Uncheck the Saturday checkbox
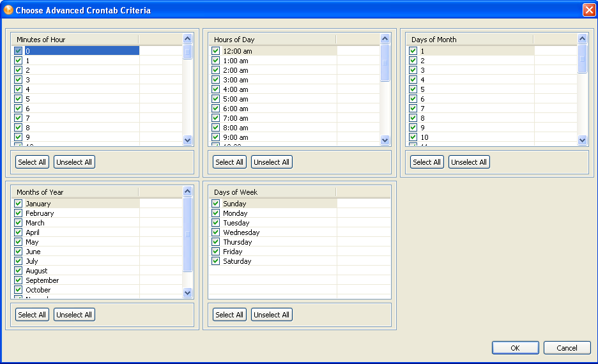The width and height of the screenshot is (598, 364). (215, 261)
